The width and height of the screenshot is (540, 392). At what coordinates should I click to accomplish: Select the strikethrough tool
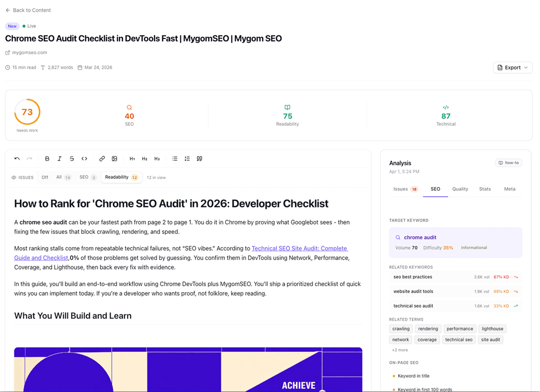point(72,159)
